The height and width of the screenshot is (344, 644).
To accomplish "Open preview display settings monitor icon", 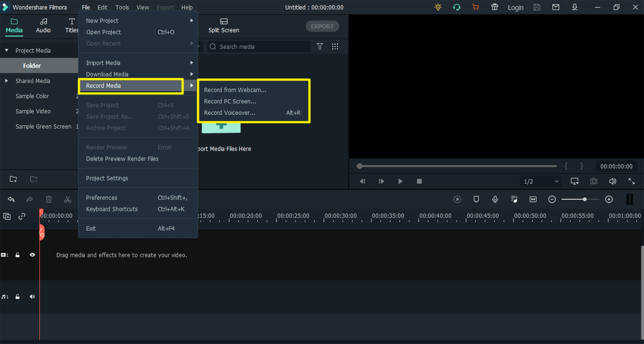I will [x=575, y=181].
